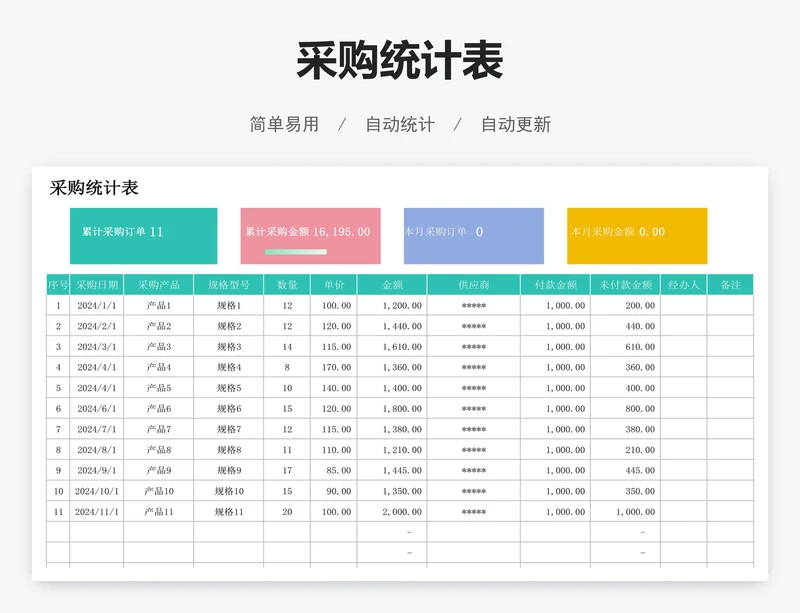The width and height of the screenshot is (800, 613).
Task: Click the 单价 column header
Action: pos(334,285)
